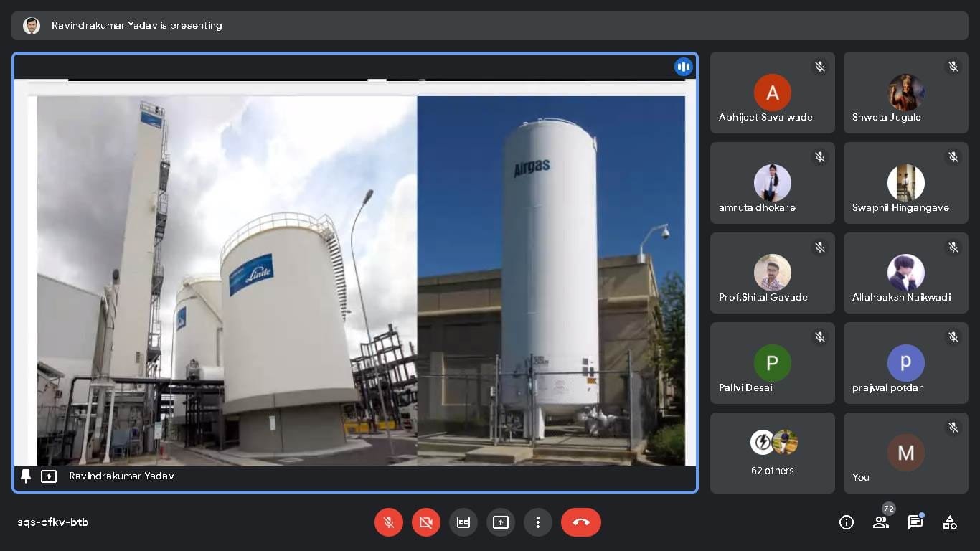980x551 pixels.
Task: Expand the 62 others participant tile
Action: click(772, 453)
